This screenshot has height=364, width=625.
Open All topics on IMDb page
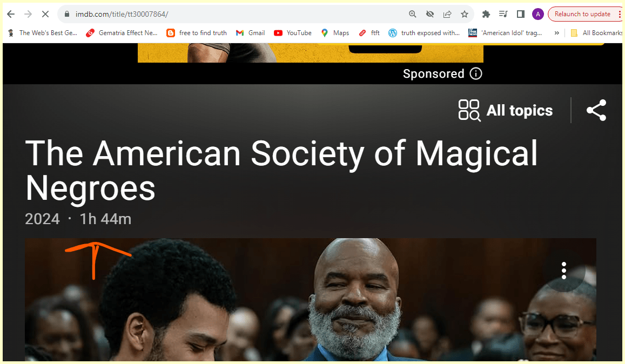click(x=506, y=110)
